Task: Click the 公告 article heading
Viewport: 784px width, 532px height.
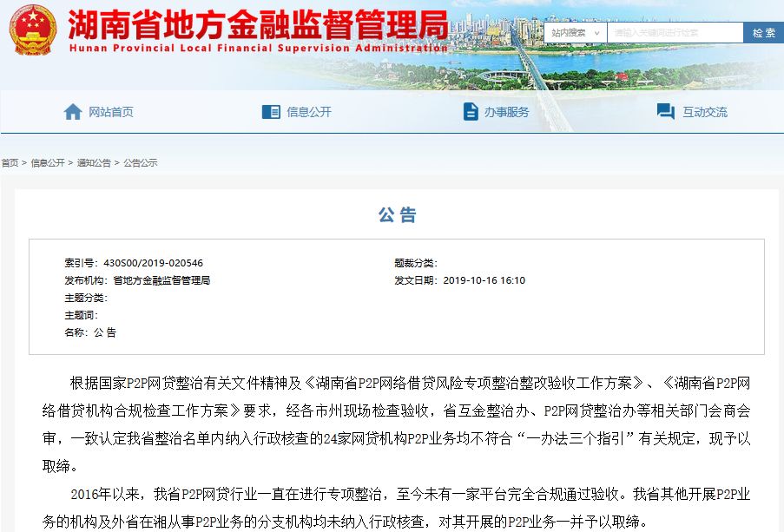Action: [x=398, y=215]
